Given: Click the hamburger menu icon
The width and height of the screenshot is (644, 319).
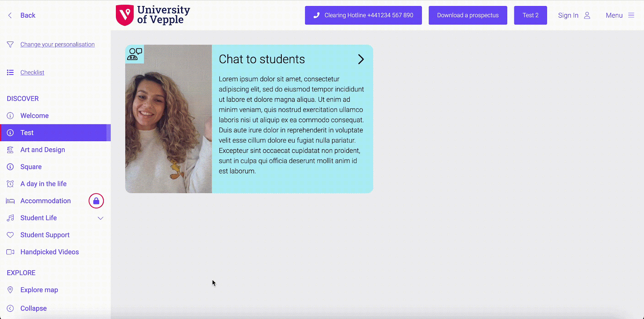Looking at the screenshot, I should click(x=631, y=15).
